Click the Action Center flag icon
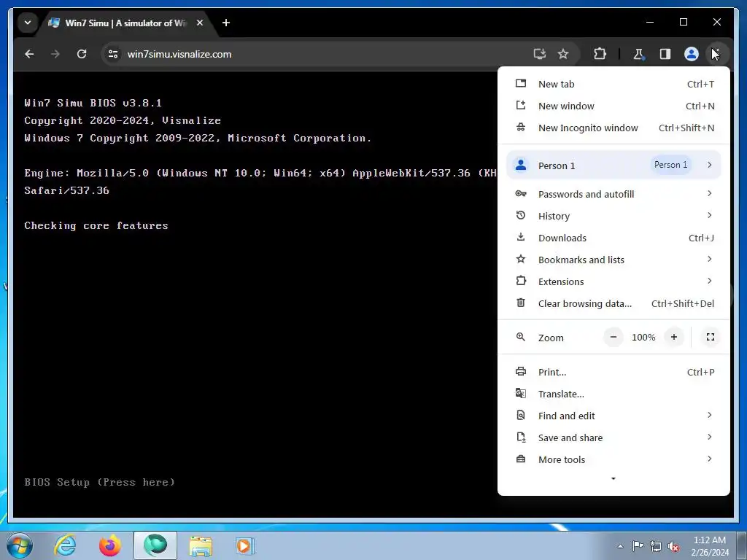 [x=638, y=545]
